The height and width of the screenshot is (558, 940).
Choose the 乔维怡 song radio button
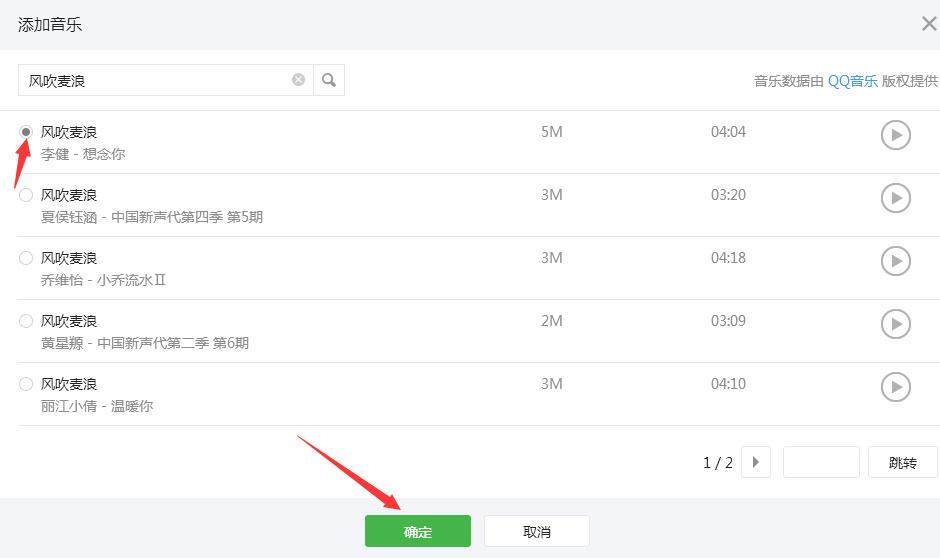[x=26, y=258]
